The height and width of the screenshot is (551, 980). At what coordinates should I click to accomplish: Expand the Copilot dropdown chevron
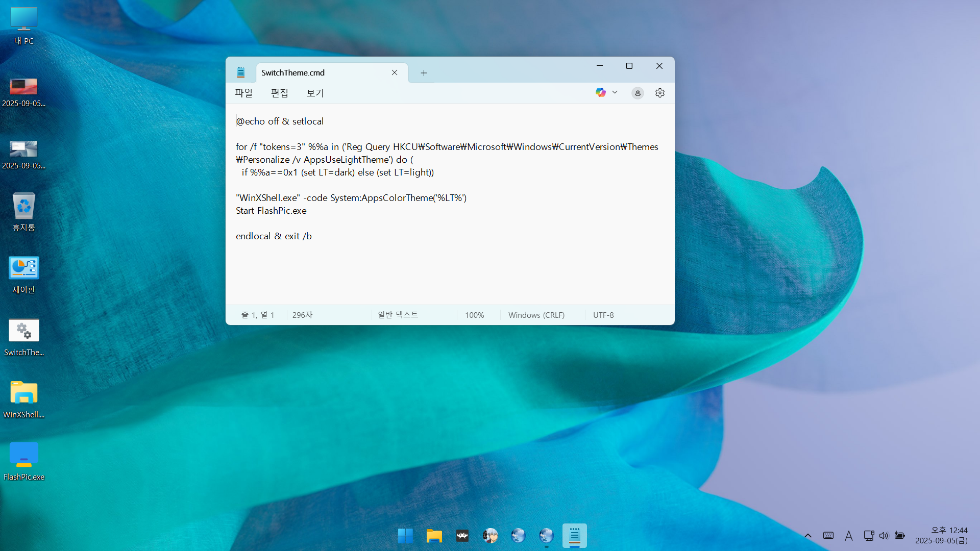[615, 92]
